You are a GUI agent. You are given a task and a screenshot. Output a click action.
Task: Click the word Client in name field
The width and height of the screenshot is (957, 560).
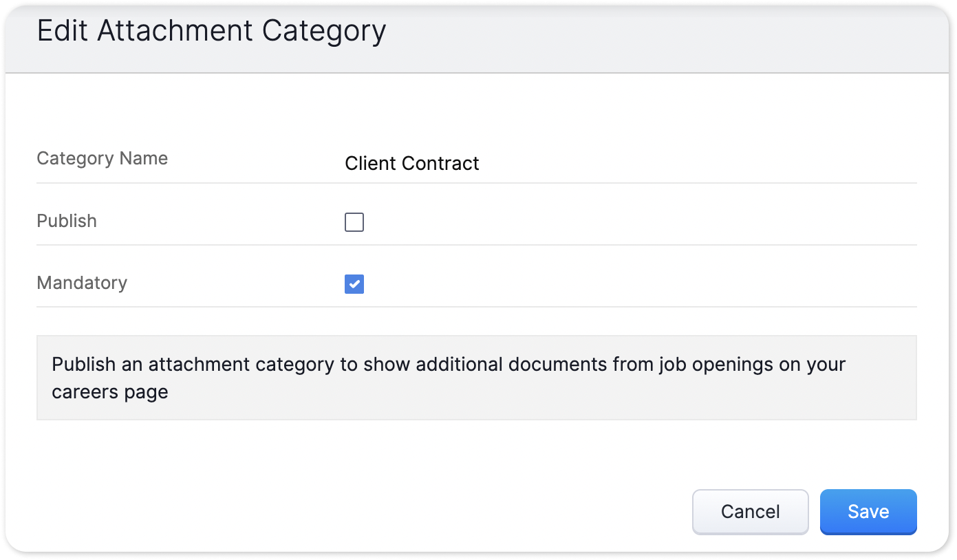pos(370,163)
